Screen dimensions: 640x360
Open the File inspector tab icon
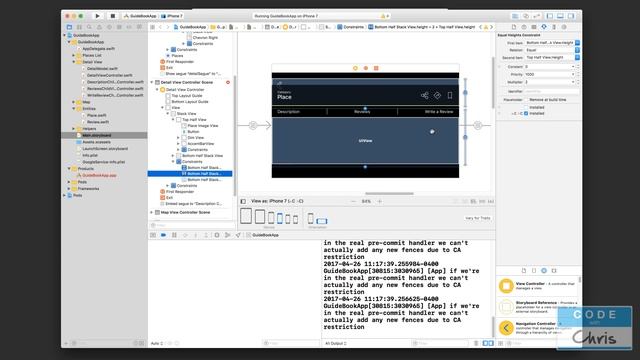click(x=514, y=27)
